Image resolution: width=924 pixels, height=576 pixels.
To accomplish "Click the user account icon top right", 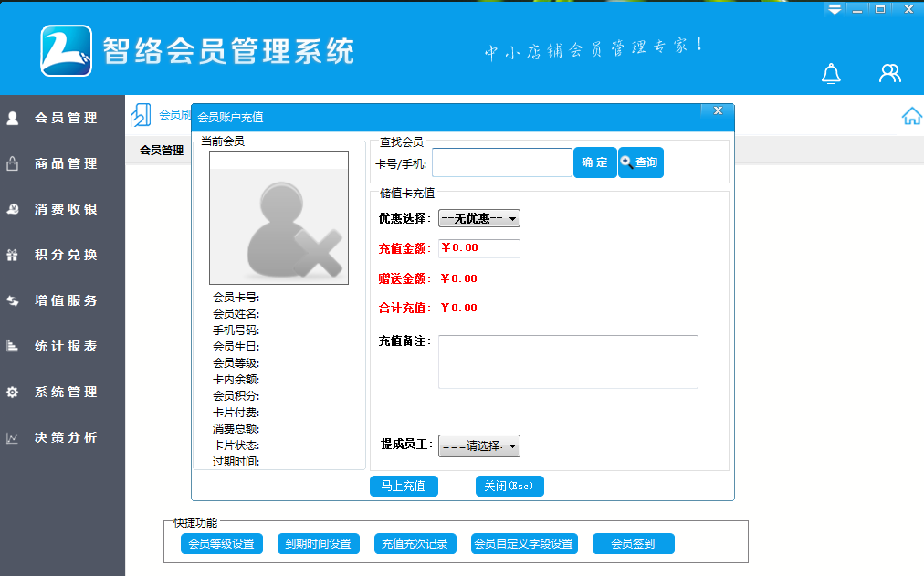I will pos(889,73).
